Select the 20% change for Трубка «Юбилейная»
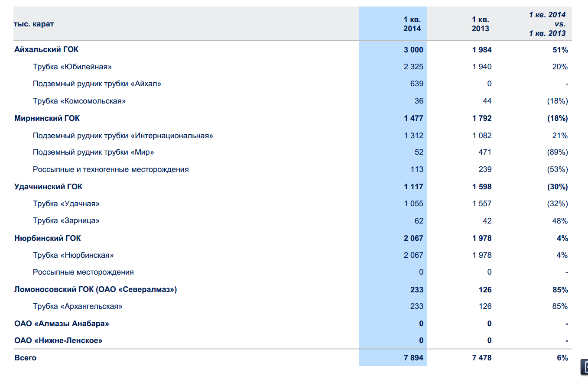This screenshot has height=379, width=588. 560,67
